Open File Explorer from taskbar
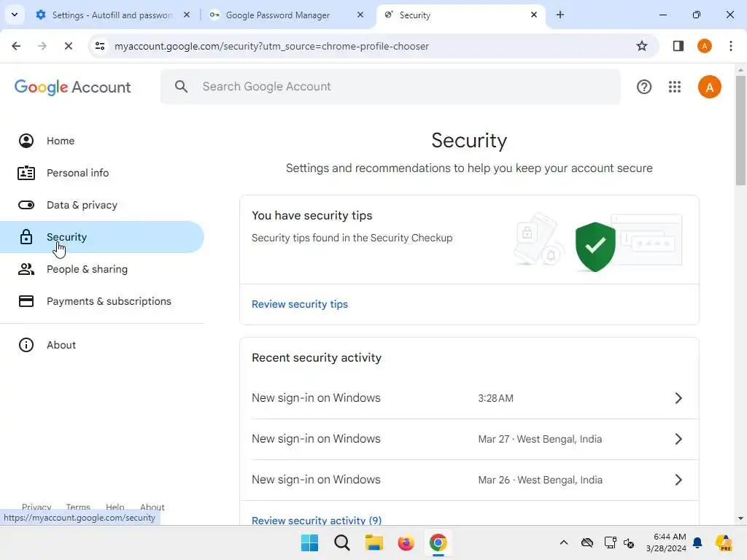747x560 pixels. point(374,542)
